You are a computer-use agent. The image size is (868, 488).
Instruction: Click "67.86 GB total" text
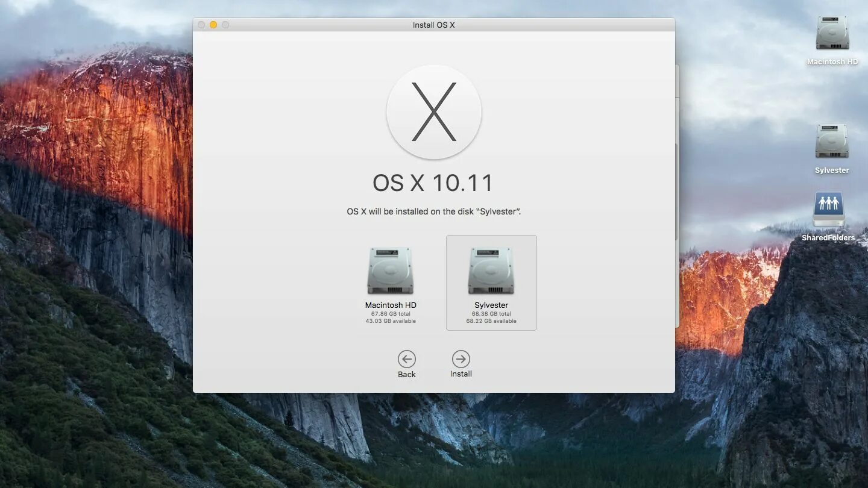(391, 314)
